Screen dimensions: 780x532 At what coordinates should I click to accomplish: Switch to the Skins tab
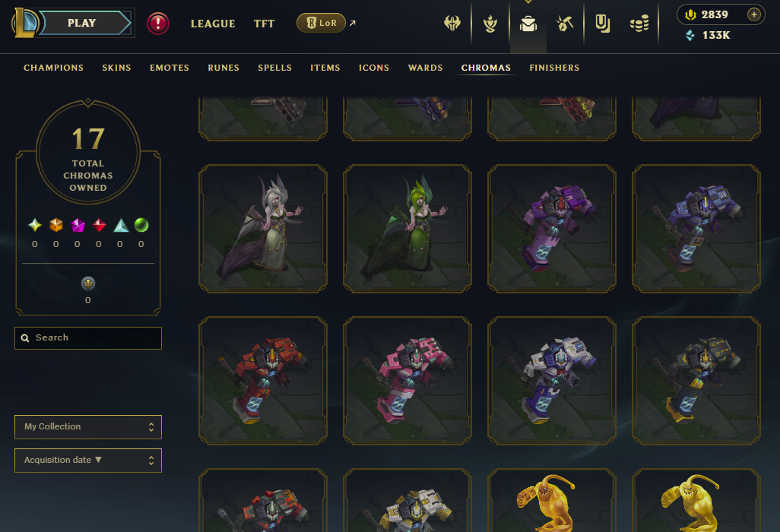coord(116,68)
